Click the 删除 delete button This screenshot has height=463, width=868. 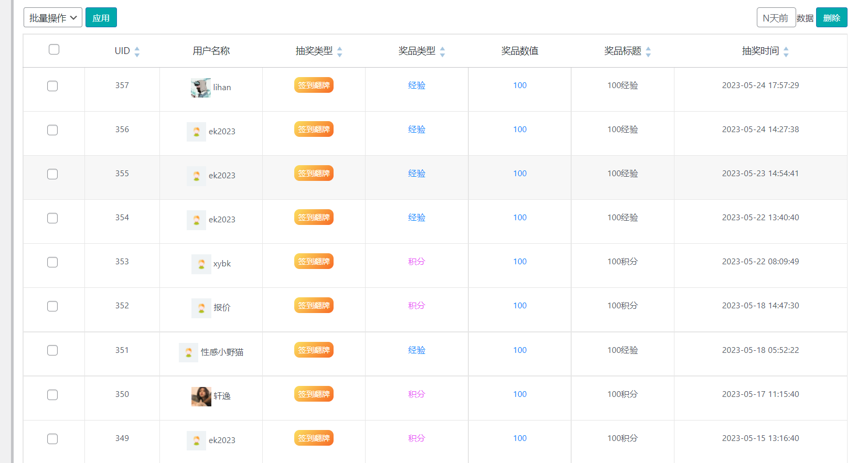point(831,17)
